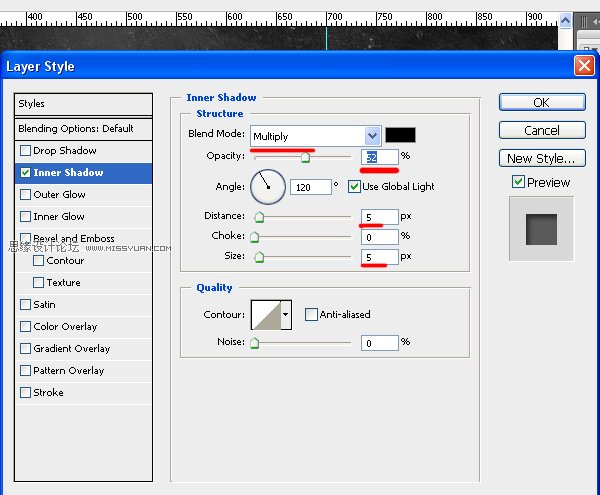Close the Layer Style dialog
600x495 pixels.
click(584, 65)
